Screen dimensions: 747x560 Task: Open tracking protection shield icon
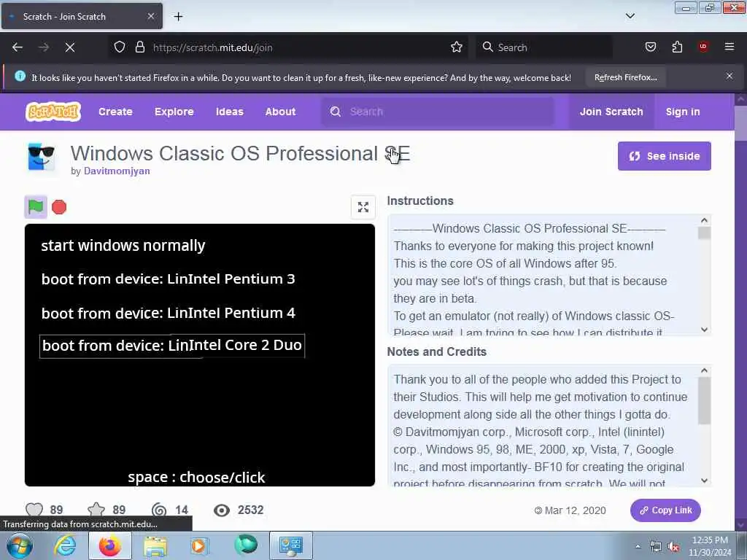(x=120, y=47)
